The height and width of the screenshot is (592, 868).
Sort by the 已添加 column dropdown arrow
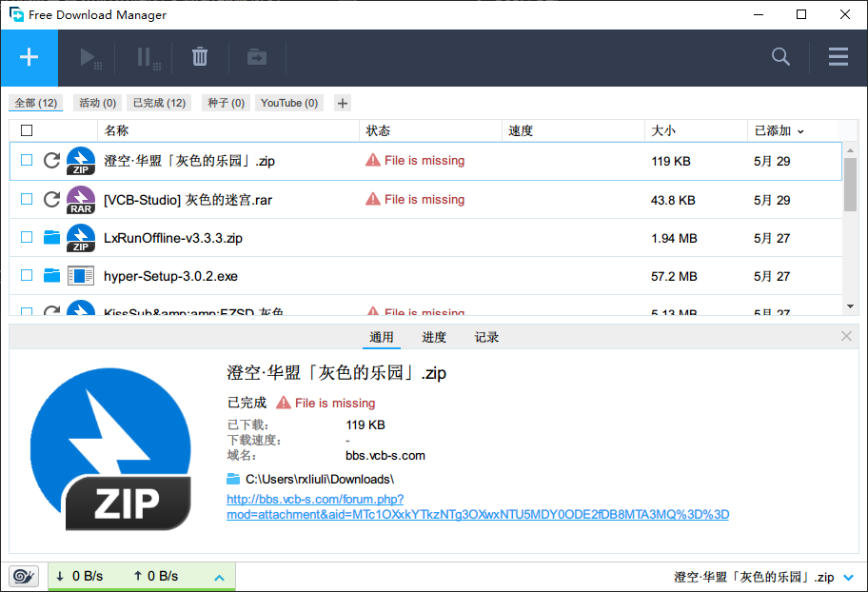tap(800, 131)
